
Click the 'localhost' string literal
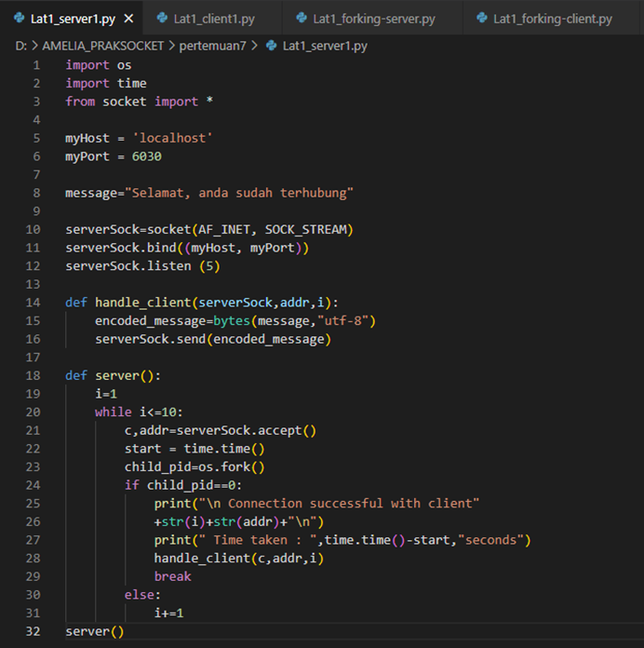(172, 138)
